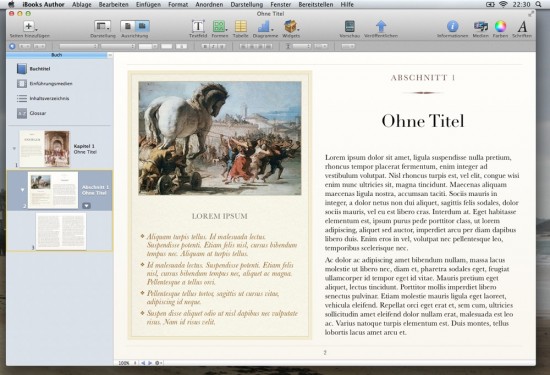The width and height of the screenshot is (550, 375).
Task: Open the Bearbeiten menu
Action: (x=114, y=5)
